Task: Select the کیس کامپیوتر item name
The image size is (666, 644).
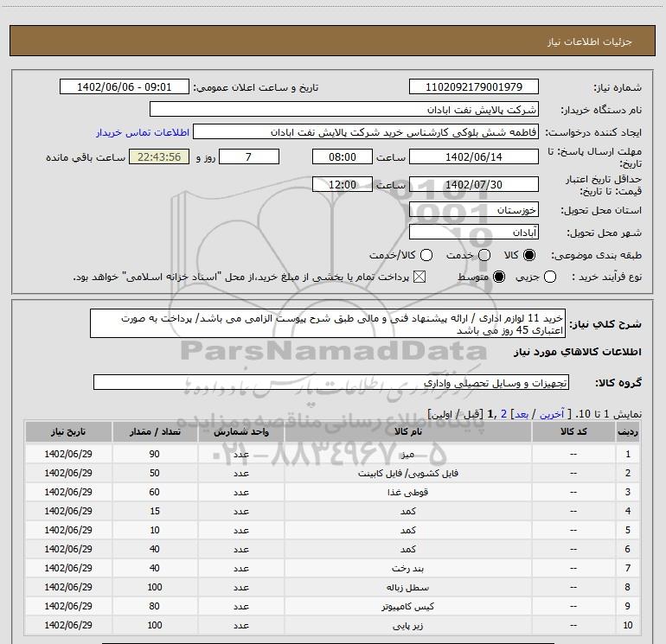Action: 407,606
